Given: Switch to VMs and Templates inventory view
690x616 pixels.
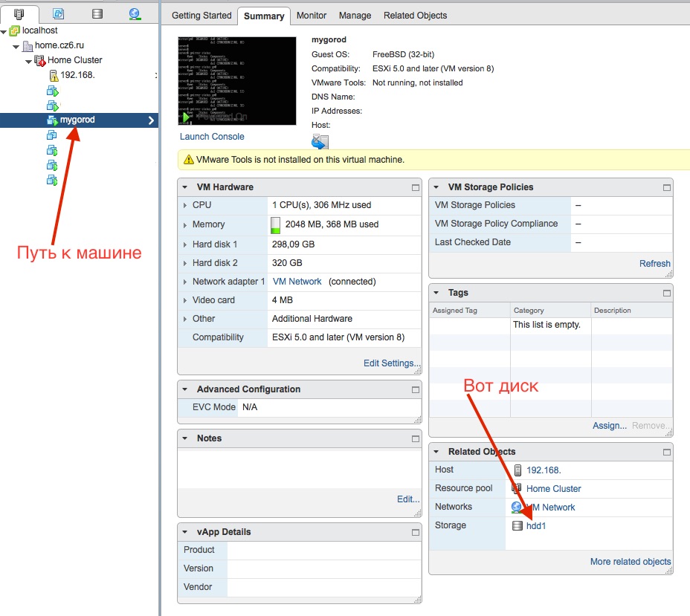Looking at the screenshot, I should tap(58, 14).
